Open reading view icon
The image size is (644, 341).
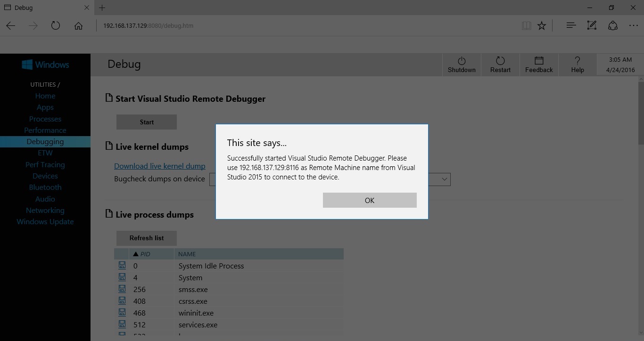coord(527,26)
